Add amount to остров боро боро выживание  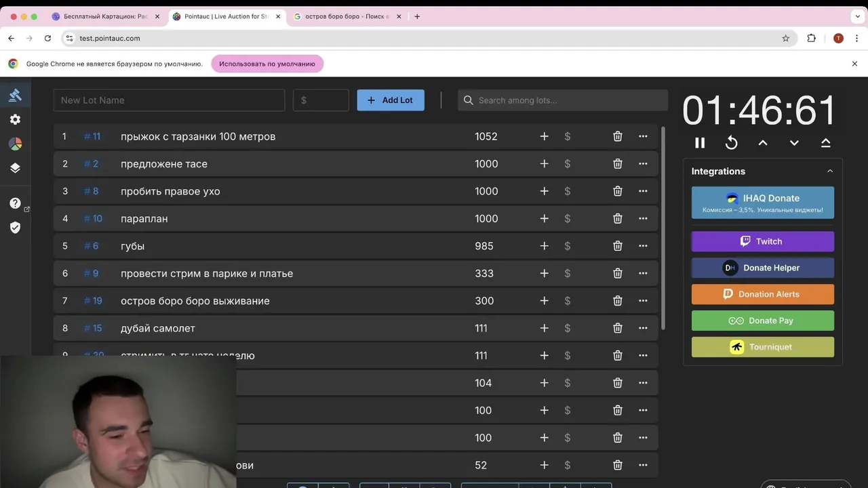pyautogui.click(x=544, y=301)
